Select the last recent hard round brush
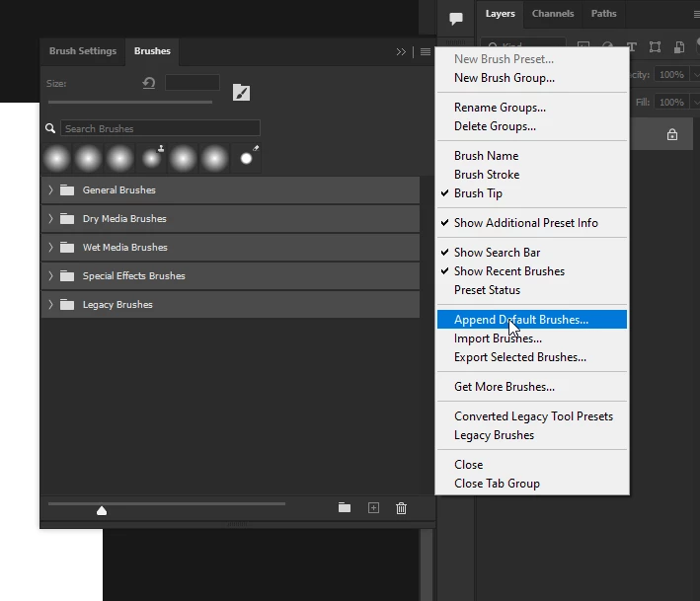The image size is (700, 601). (x=246, y=159)
